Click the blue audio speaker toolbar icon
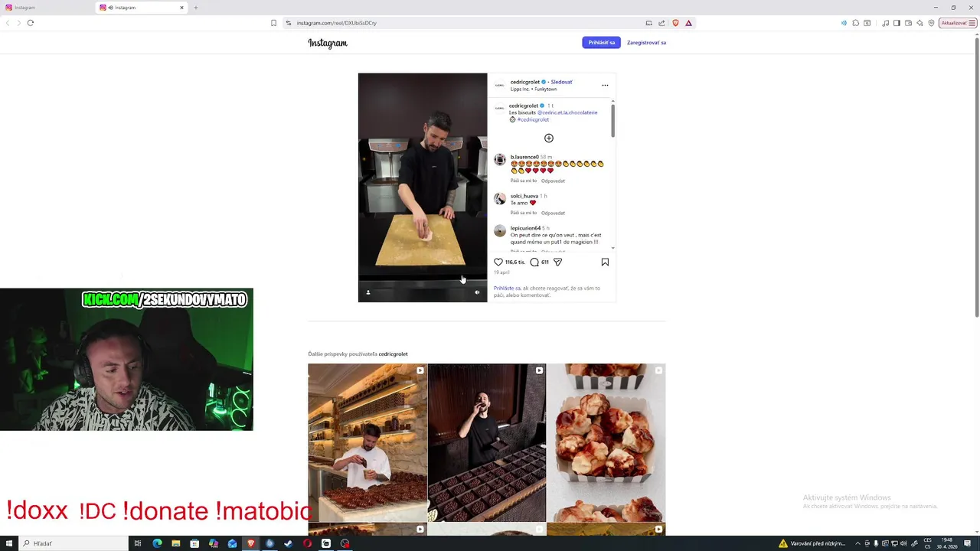This screenshot has height=551, width=980. coord(844,23)
